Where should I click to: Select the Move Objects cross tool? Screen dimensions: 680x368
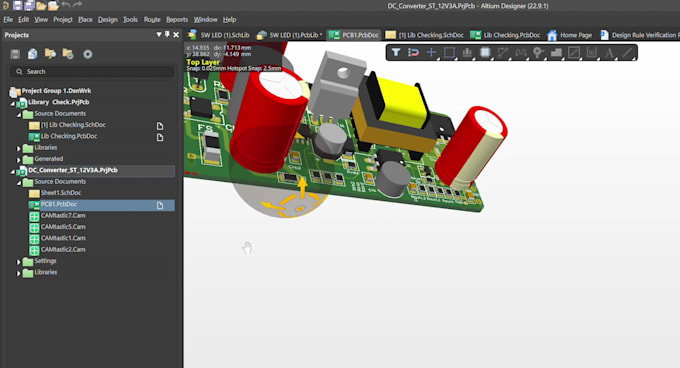tap(431, 52)
